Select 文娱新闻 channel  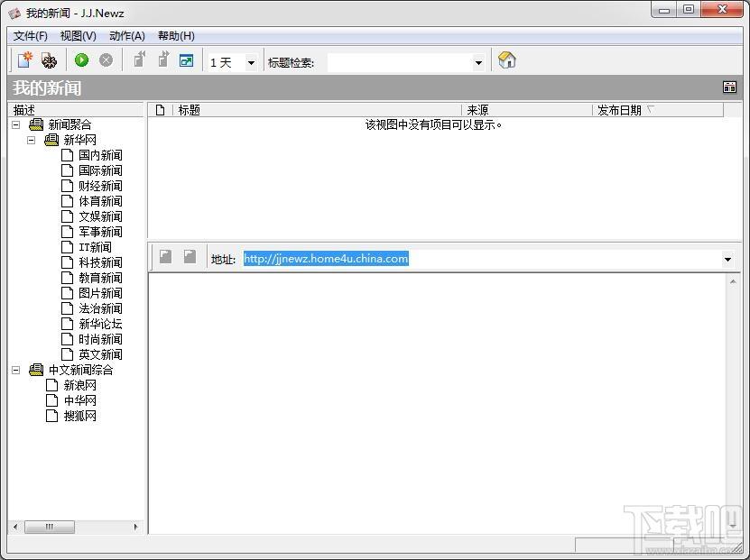point(100,216)
